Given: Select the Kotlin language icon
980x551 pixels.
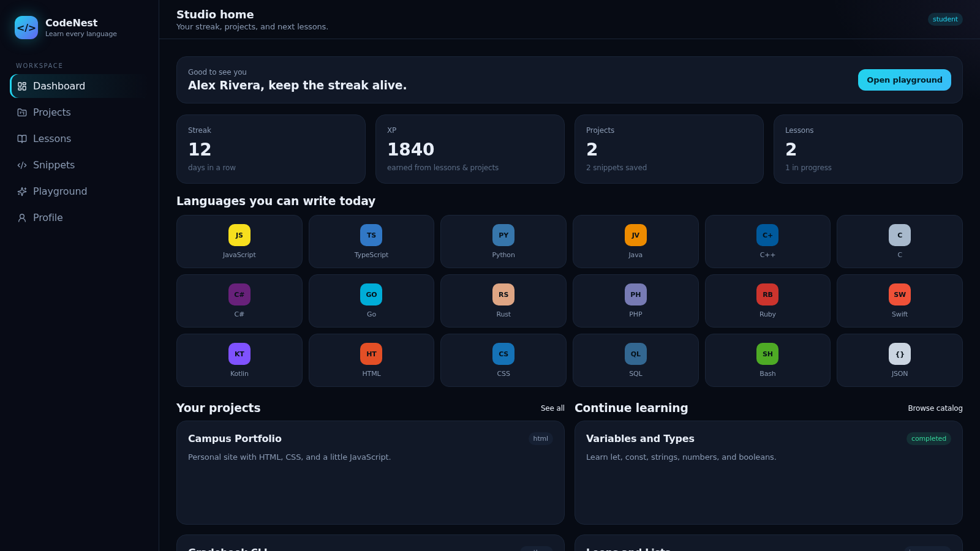Looking at the screenshot, I should (239, 354).
